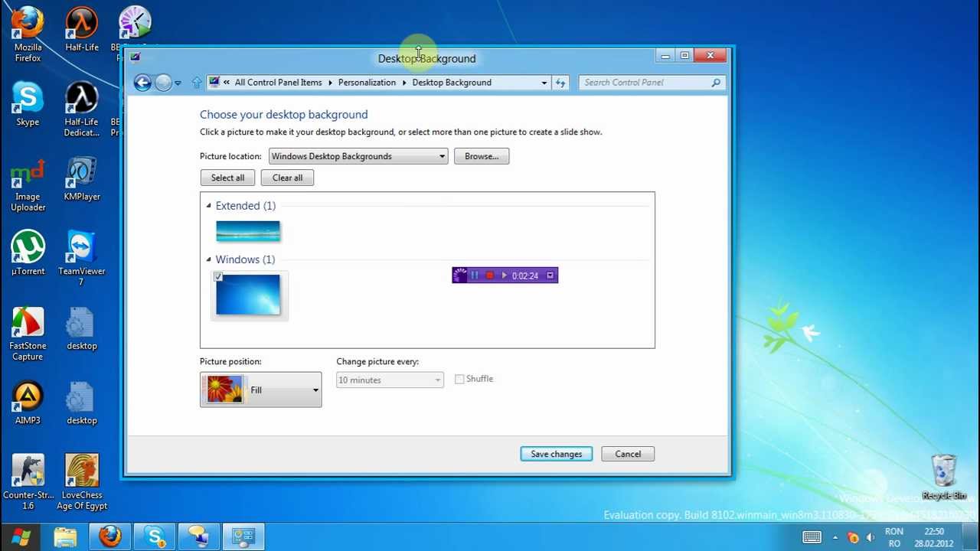Open the Change picture every dropdown

(390, 380)
